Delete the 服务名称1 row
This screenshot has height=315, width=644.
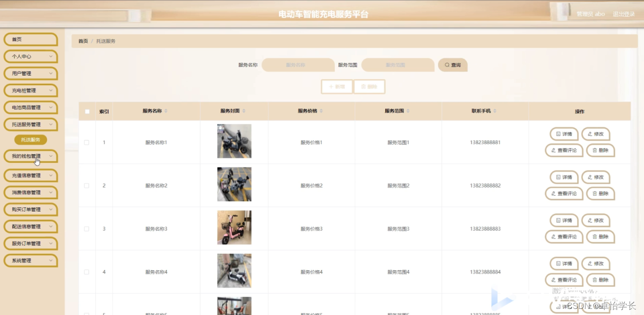click(600, 151)
